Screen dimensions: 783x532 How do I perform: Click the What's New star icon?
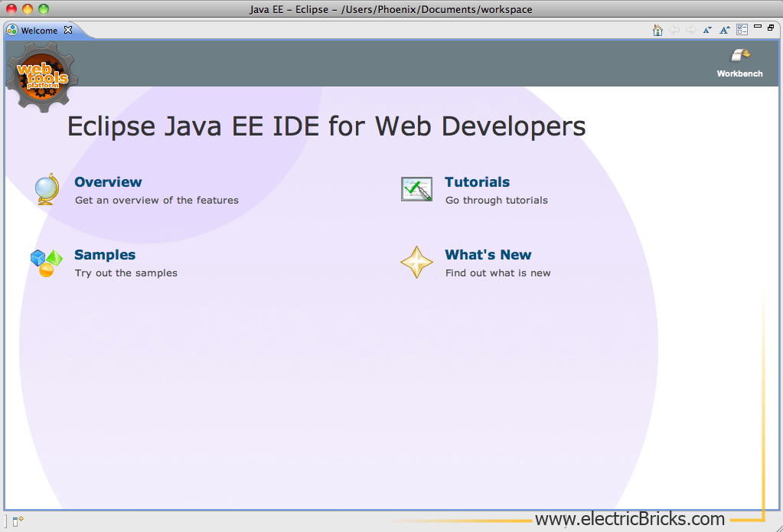(416, 262)
